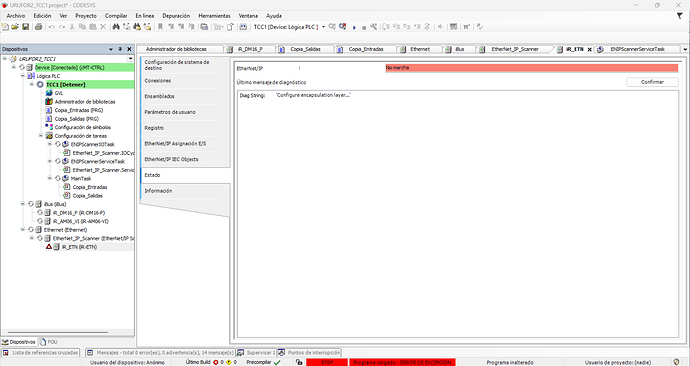Start application with blue play icon

tap(354, 27)
